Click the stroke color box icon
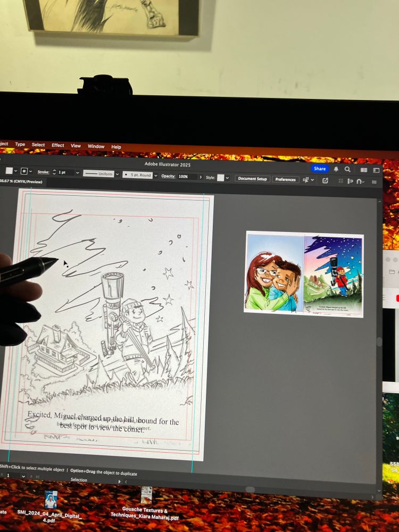The width and height of the screenshot is (399, 532). coord(24,171)
